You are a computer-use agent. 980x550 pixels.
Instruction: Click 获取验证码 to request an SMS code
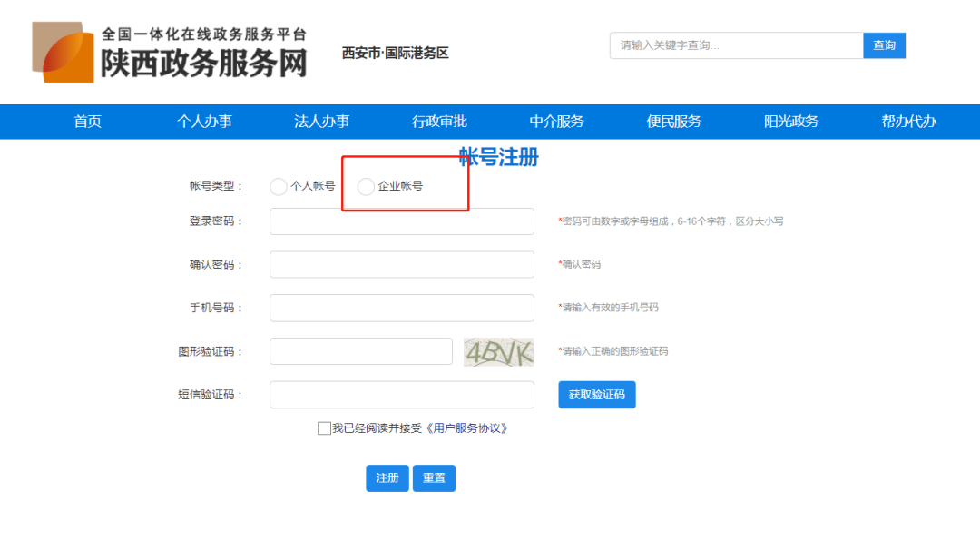point(596,394)
